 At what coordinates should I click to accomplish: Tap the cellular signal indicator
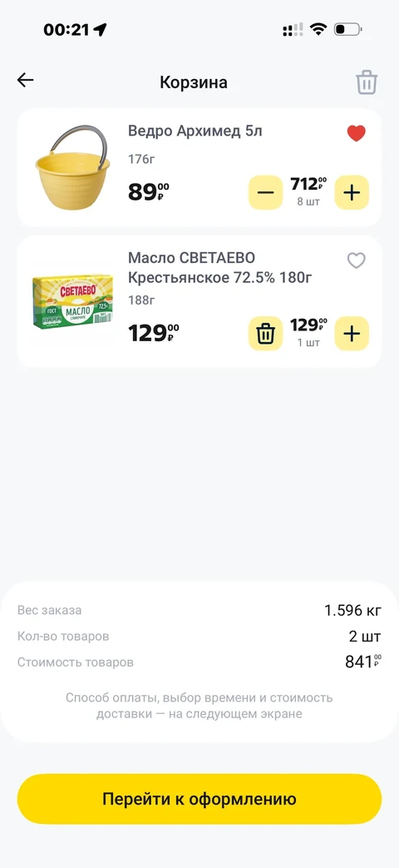[x=293, y=29]
